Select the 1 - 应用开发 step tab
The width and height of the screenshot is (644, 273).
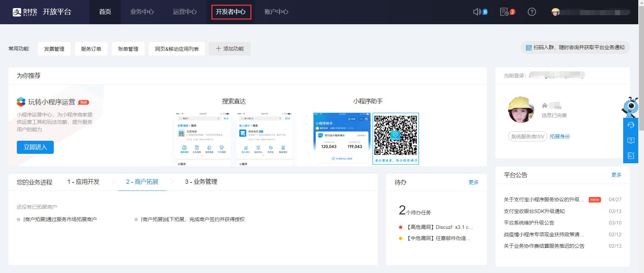coord(83,182)
